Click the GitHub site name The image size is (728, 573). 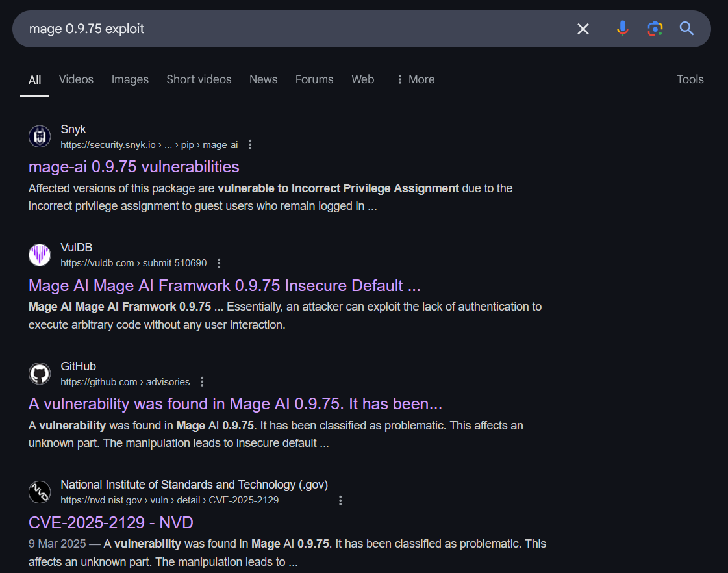pos(78,366)
